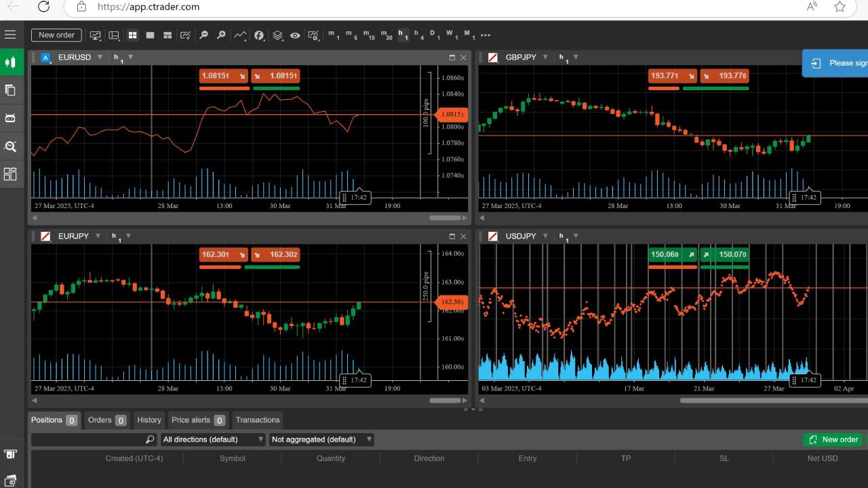Viewport: 868px width, 488px height.
Task: Click the New order button in top toolbar
Action: pos(56,35)
